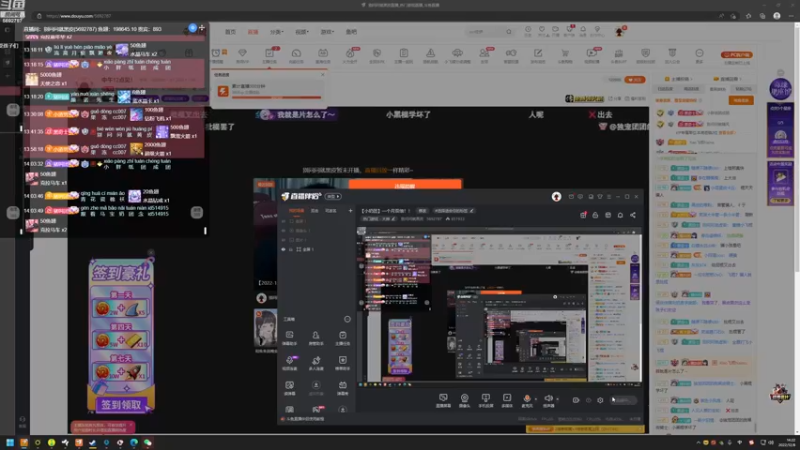Open the alarm clock reminder icon in Douyu toolbar
This screenshot has width=800, height=450.
point(216,53)
